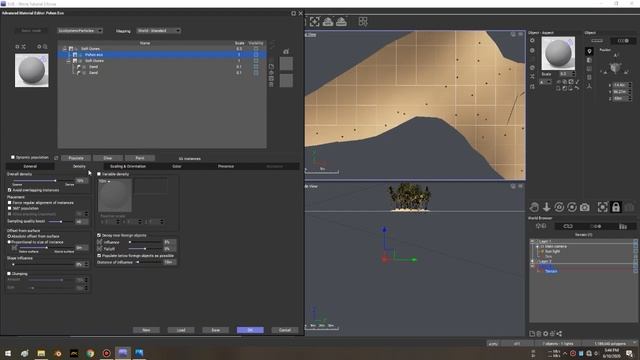Click the four-views layout icon
Screen dimensions: 640x360
[x=363, y=21]
